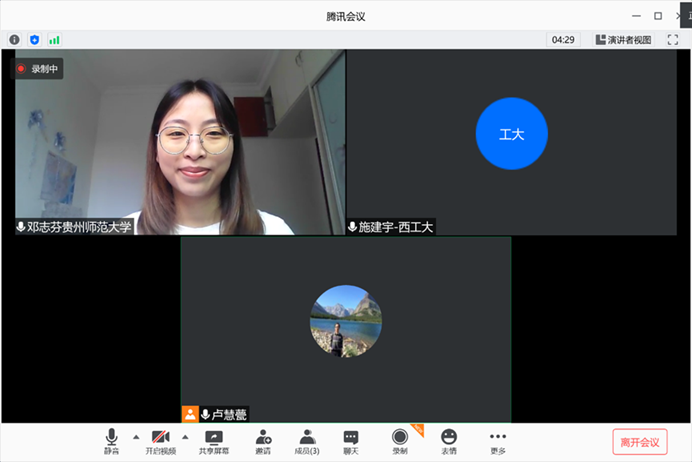Expand audio options arrow beside 静音
Viewport: 692px width, 462px height.
click(136, 437)
